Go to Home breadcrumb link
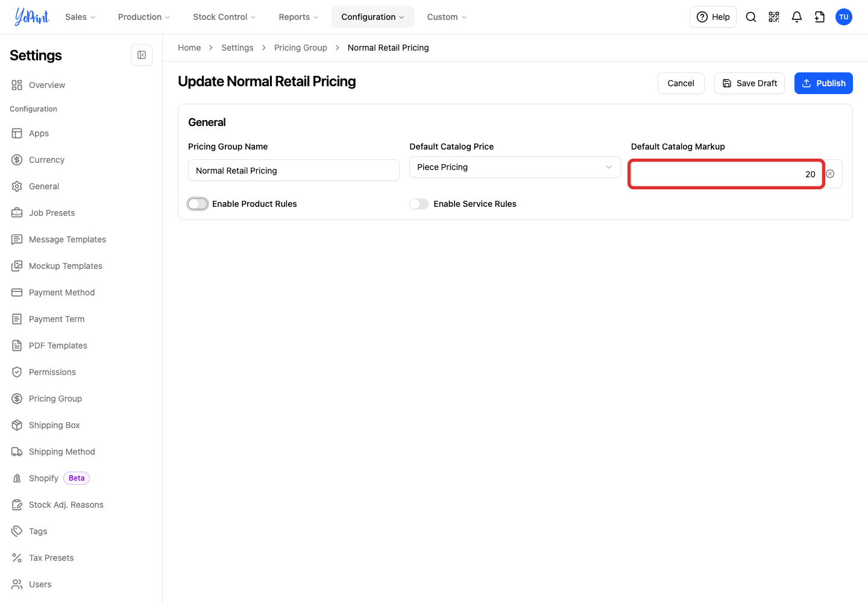 (189, 48)
